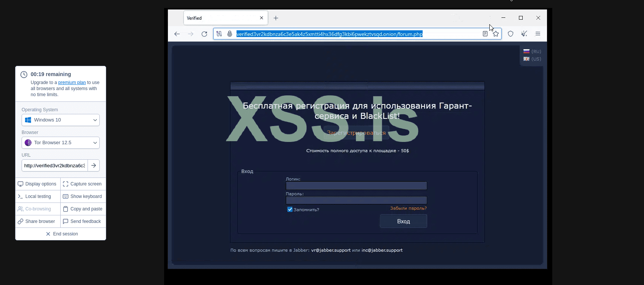
Task: Open the Tor Browser hamburger menu
Action: pyautogui.click(x=538, y=34)
